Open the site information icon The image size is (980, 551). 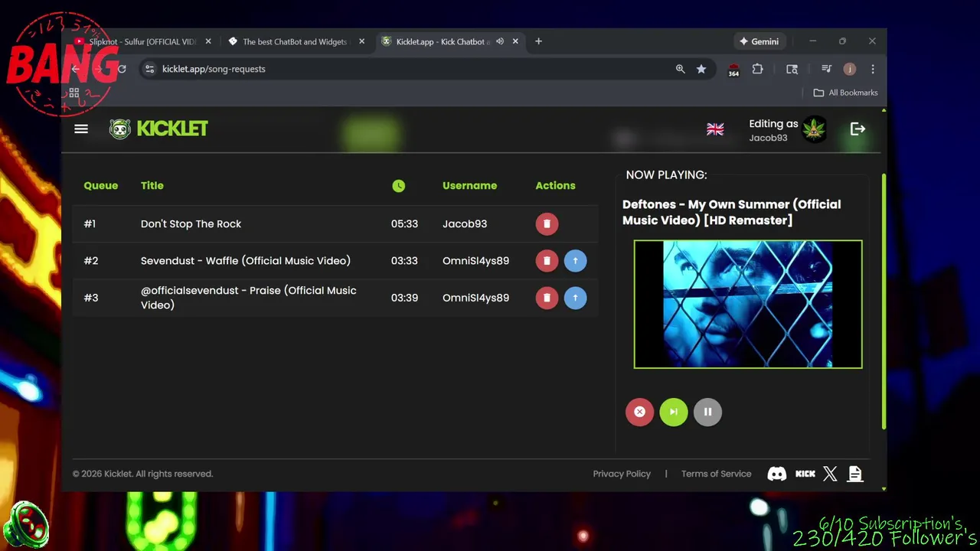point(150,69)
